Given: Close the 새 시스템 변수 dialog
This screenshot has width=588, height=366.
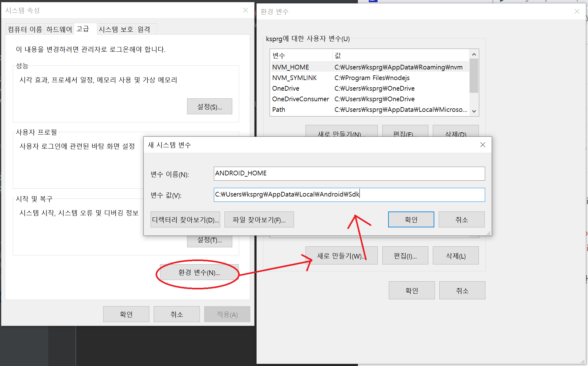Looking at the screenshot, I should (x=483, y=145).
